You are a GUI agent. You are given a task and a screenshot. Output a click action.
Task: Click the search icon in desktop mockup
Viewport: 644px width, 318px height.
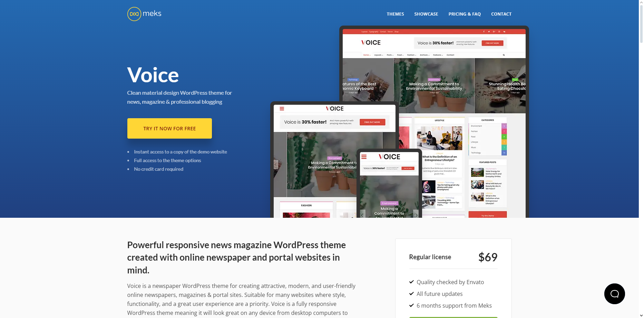pyautogui.click(x=504, y=55)
